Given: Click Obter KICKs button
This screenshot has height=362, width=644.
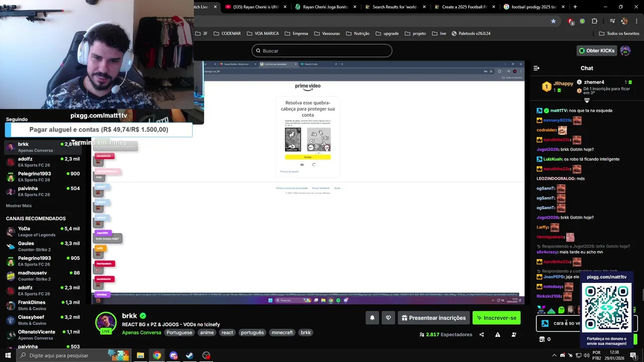Looking at the screenshot, I should coord(597,51).
